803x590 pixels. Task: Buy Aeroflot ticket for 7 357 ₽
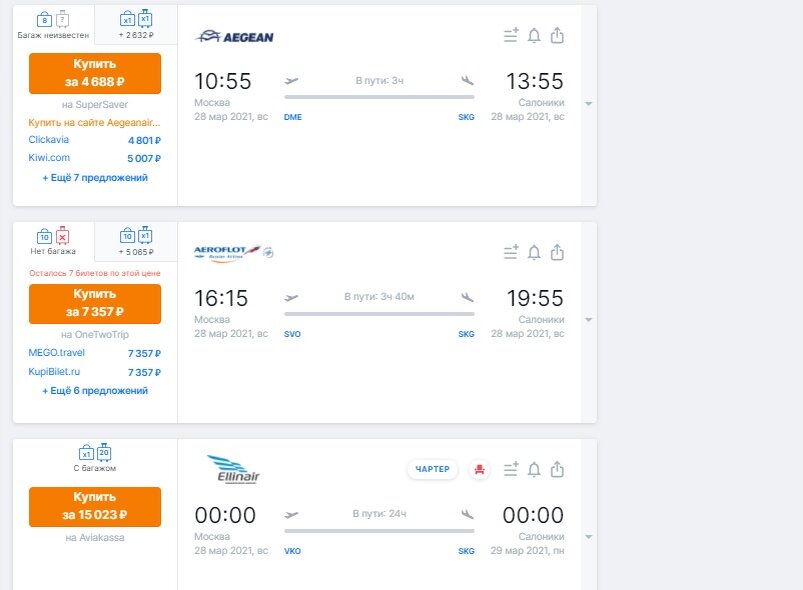pyautogui.click(x=95, y=304)
